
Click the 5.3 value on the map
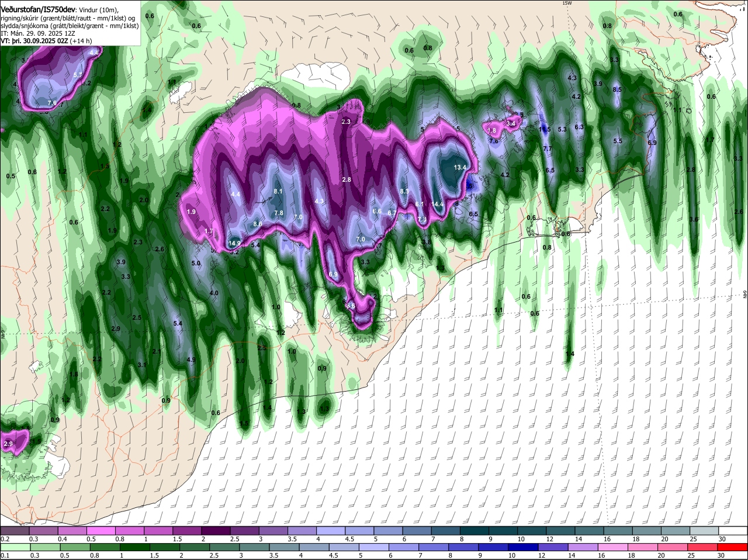point(563,129)
